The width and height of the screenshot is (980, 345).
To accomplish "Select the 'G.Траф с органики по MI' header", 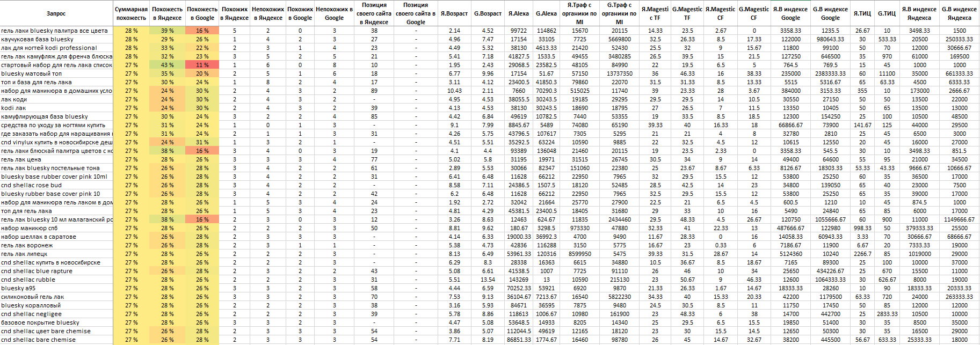I will [x=619, y=13].
